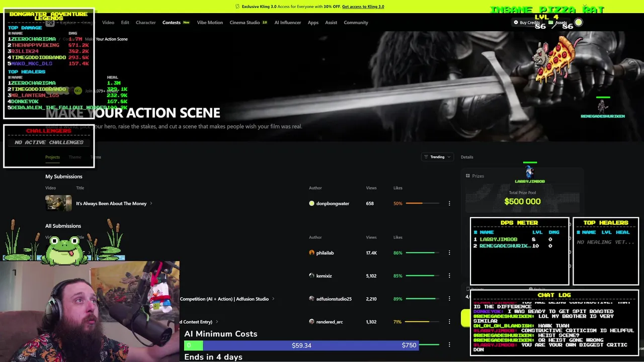Image resolution: width=644 pixels, height=362 pixels.
Task: Open the user profile avatar circle
Action: [x=579, y=22]
